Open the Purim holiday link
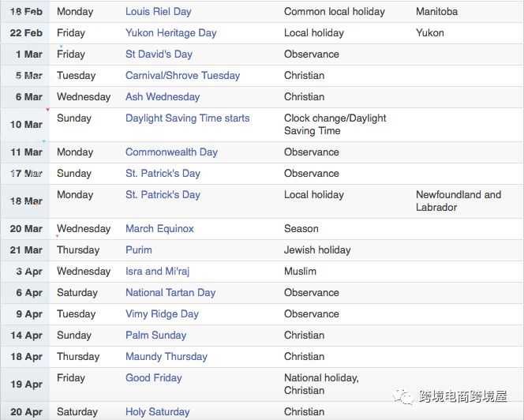524x420 pixels. [139, 250]
